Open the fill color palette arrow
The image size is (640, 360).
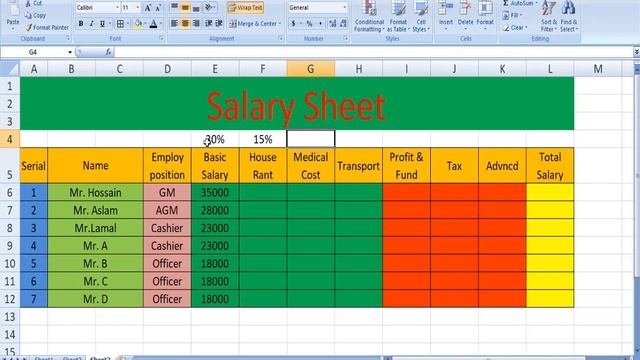click(x=145, y=24)
